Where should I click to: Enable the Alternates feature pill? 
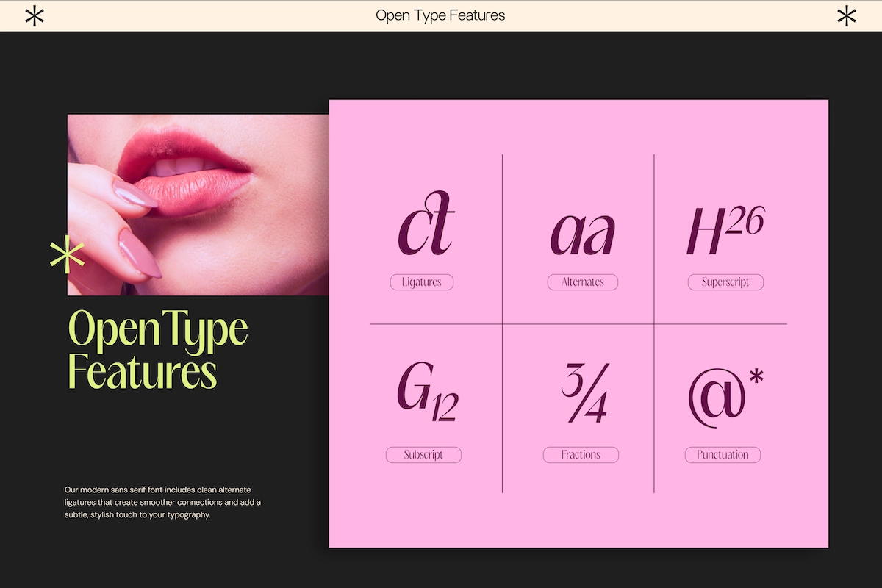582,282
